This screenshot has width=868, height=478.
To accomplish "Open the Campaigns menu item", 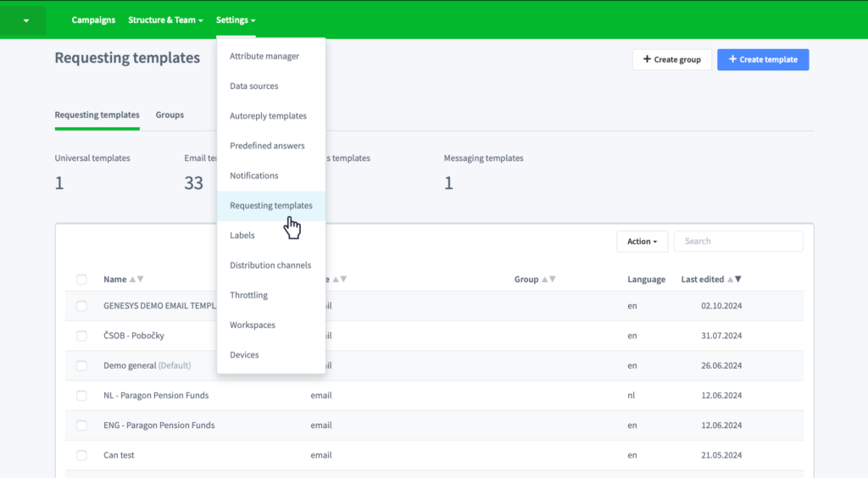I will (93, 20).
